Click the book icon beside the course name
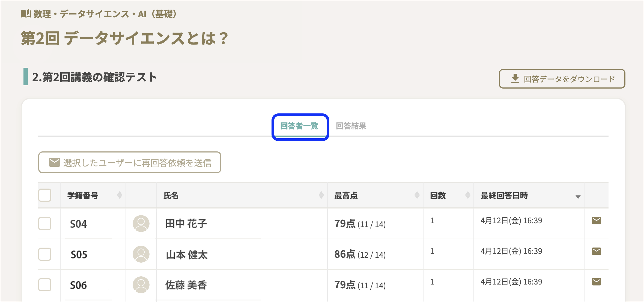Viewport: 644px width, 302px height. click(x=26, y=13)
